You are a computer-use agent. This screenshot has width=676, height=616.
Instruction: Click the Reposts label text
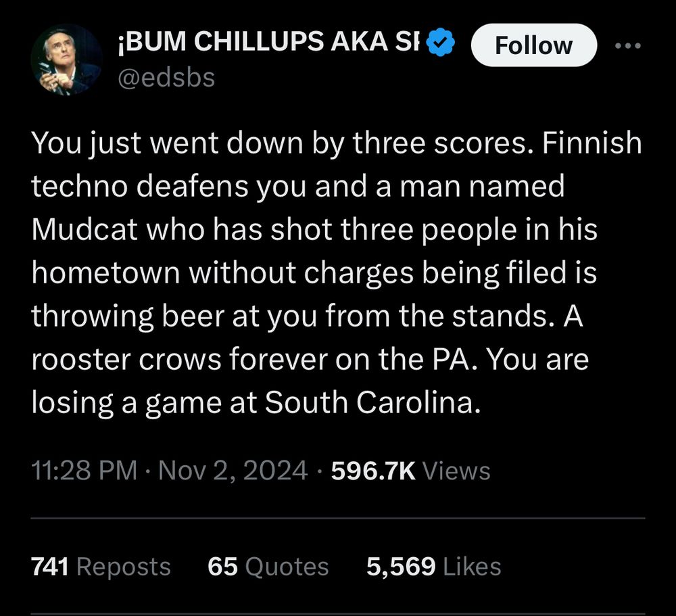click(x=124, y=567)
